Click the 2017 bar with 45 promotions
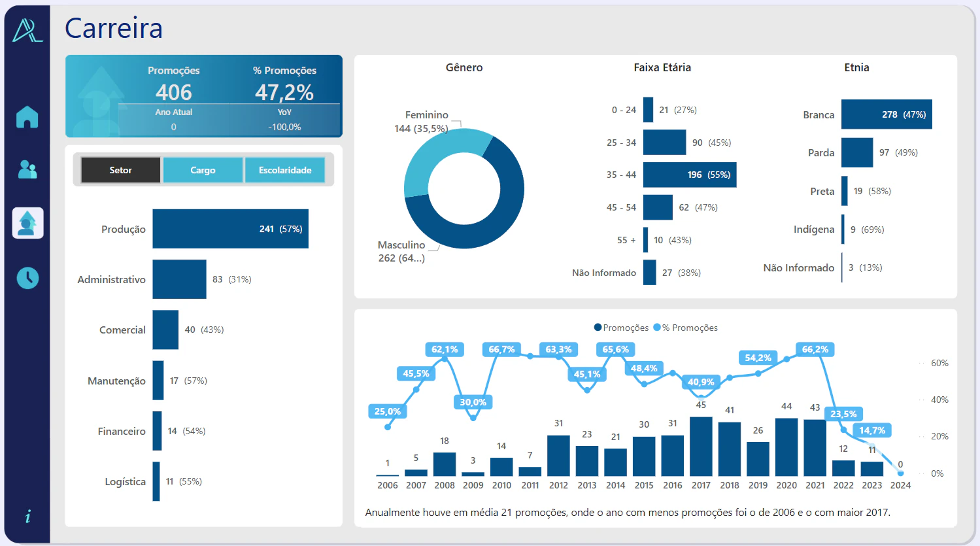Screen dimensions: 980x546 pos(701,446)
